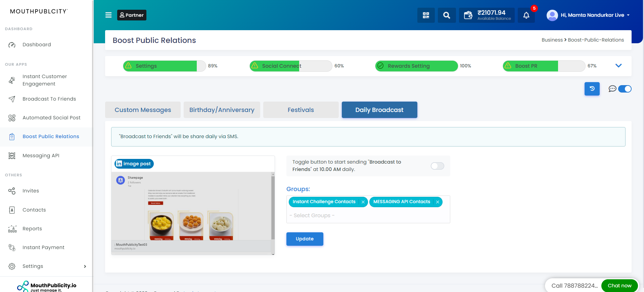Switch to Custom Messages tab

click(x=143, y=110)
